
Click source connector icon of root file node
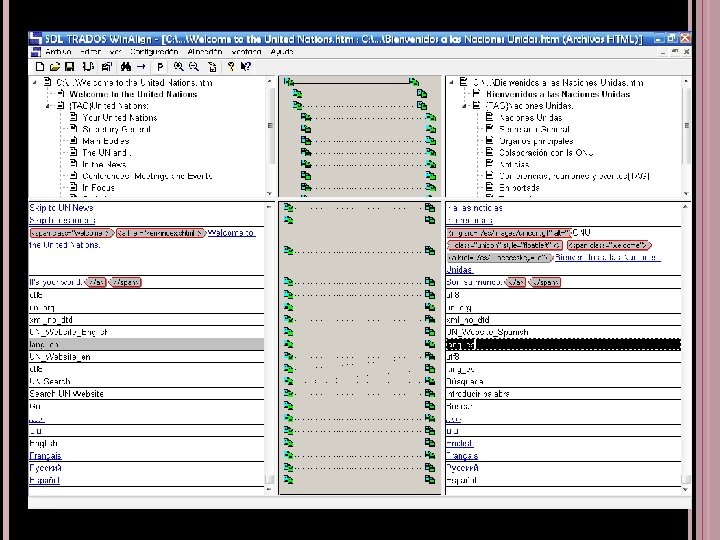coord(288,82)
